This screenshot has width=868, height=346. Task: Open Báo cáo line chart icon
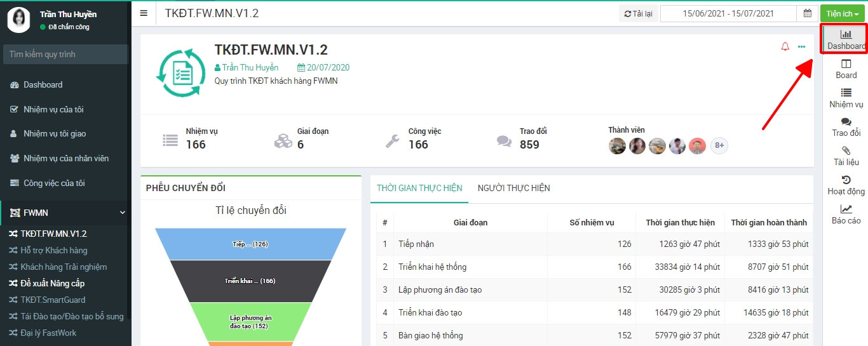[846, 209]
